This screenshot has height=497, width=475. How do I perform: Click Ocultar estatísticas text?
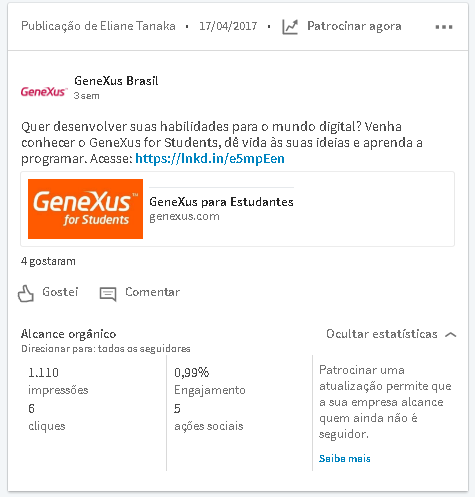[382, 334]
